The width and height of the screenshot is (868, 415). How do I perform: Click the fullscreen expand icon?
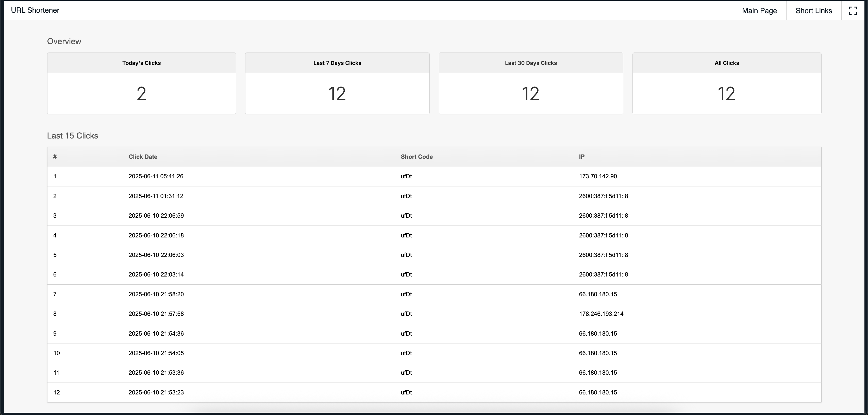click(x=853, y=10)
